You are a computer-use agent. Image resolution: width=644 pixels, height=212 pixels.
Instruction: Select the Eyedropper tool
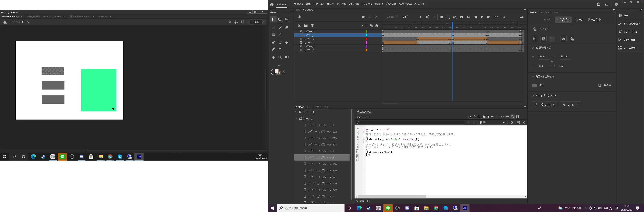273,49
